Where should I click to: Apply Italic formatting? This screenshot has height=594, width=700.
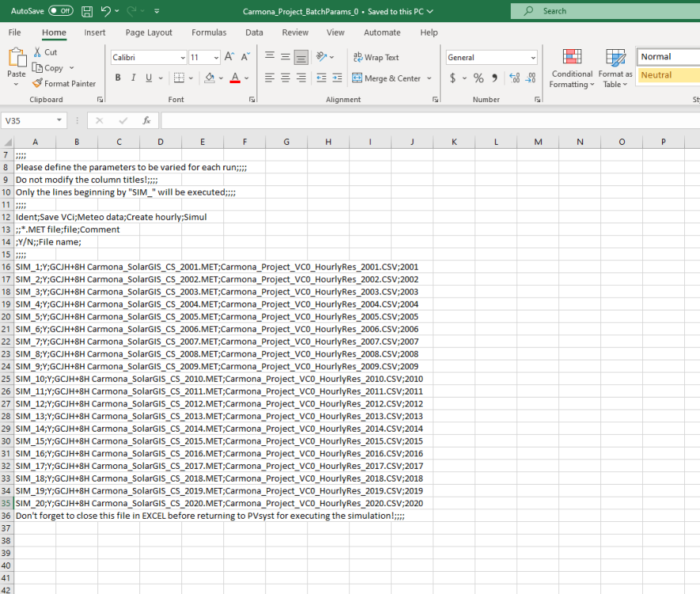click(x=134, y=78)
